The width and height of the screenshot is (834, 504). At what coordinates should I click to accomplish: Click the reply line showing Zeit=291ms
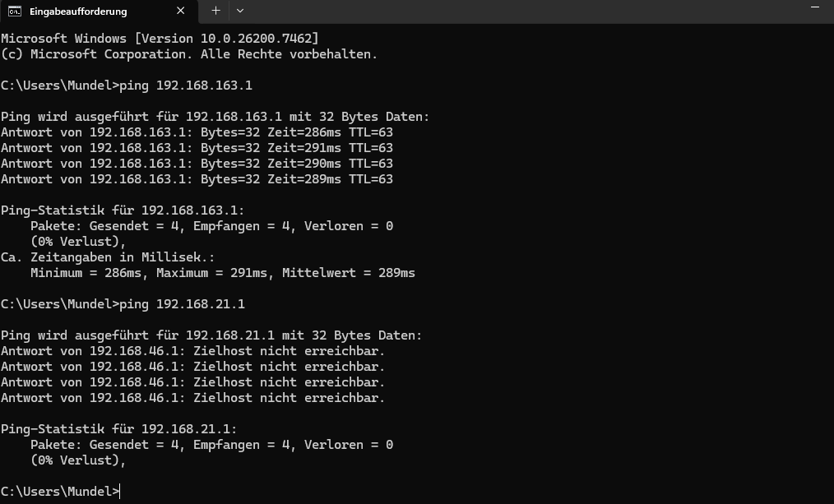[197, 148]
